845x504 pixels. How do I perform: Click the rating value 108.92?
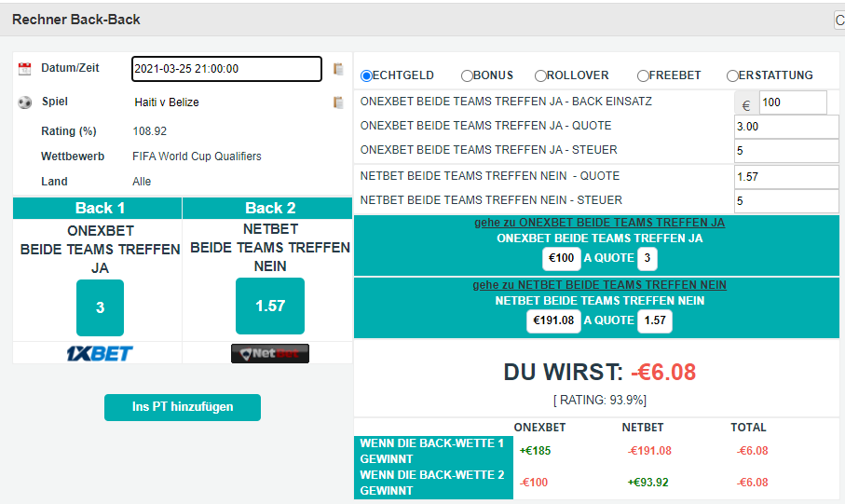pos(150,131)
